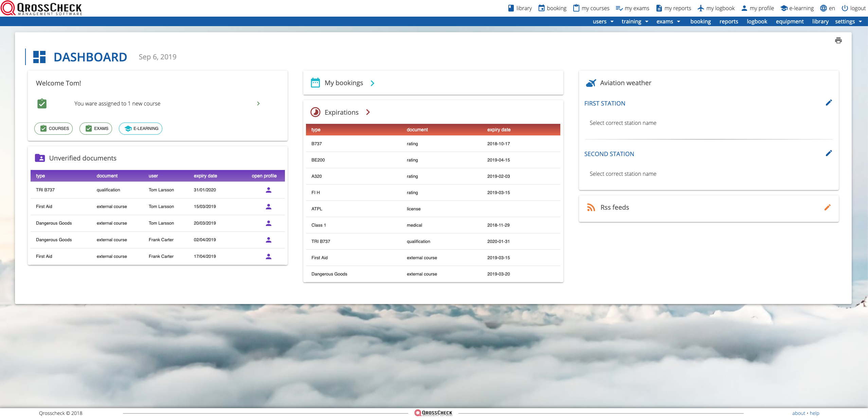Click the Expirations clock icon

(x=315, y=112)
